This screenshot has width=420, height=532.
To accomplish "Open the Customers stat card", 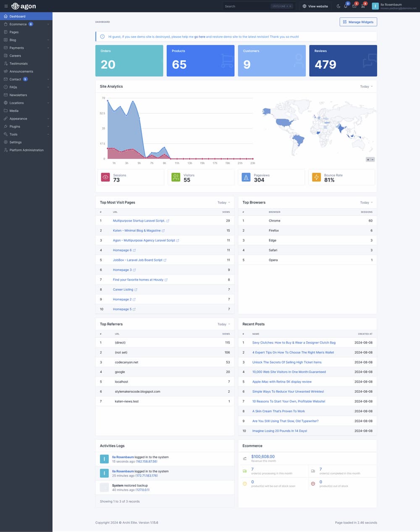I will pos(272,61).
